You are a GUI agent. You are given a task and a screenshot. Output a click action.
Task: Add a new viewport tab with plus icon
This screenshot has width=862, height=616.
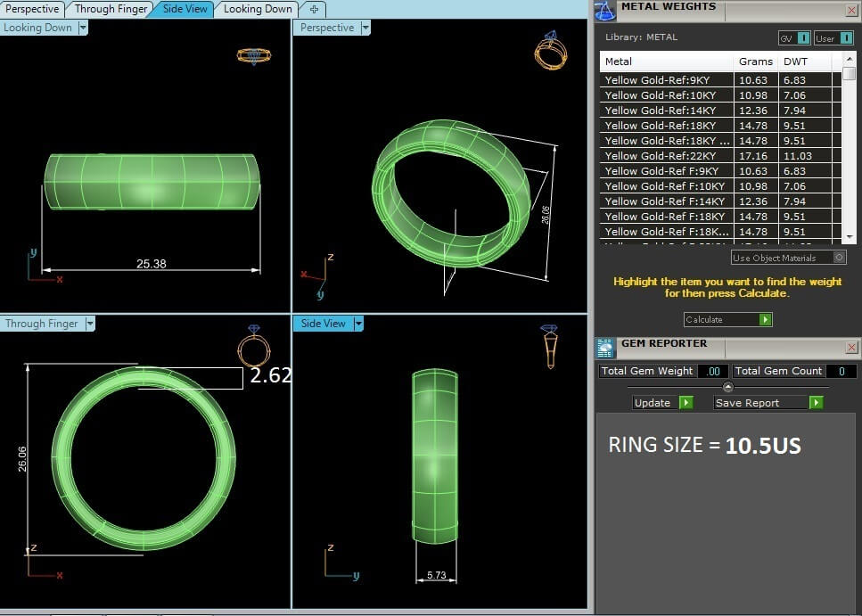314,9
